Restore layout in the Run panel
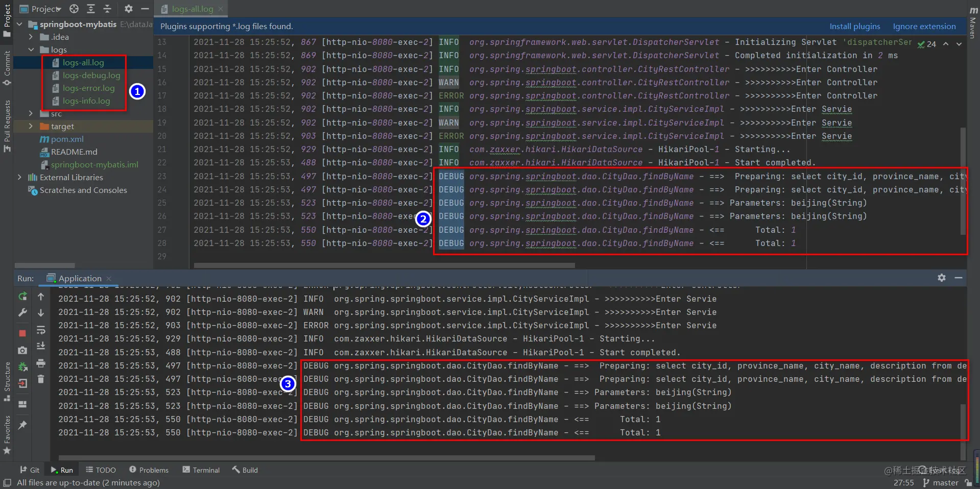 (x=22, y=404)
